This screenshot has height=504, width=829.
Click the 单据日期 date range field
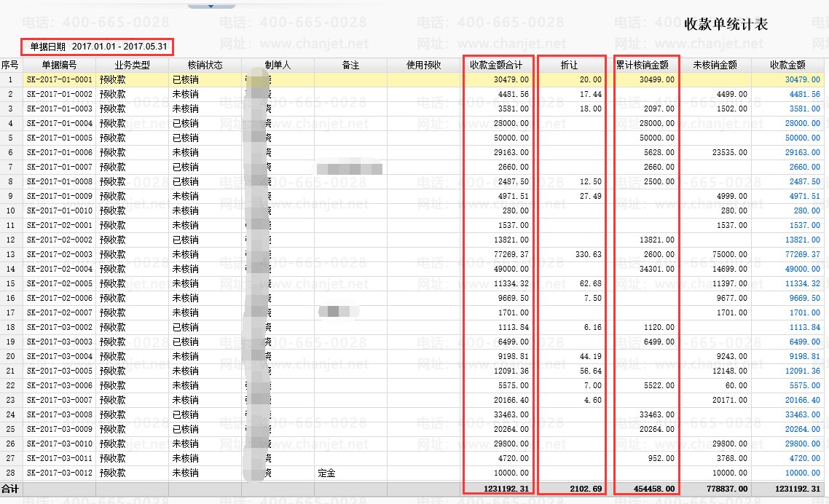(x=98, y=47)
